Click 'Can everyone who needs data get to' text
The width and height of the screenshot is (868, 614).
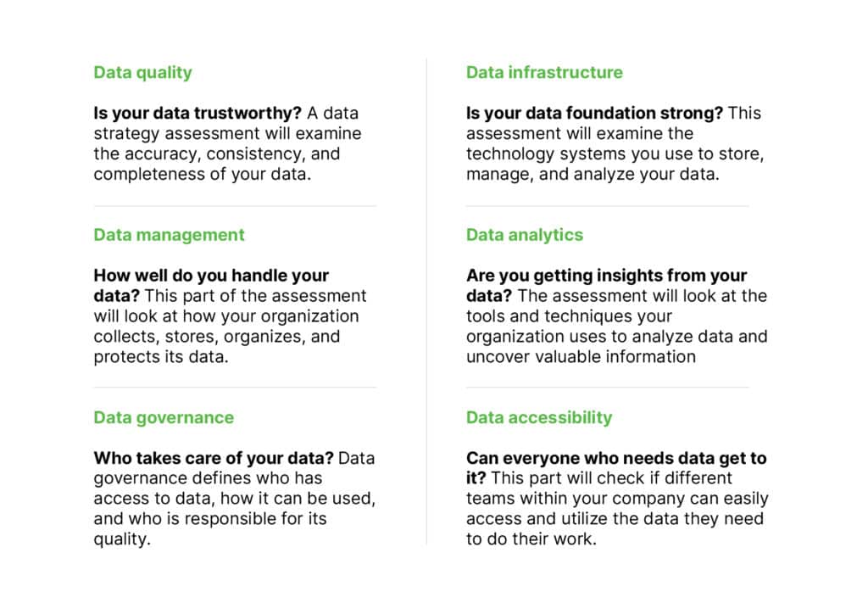617,458
